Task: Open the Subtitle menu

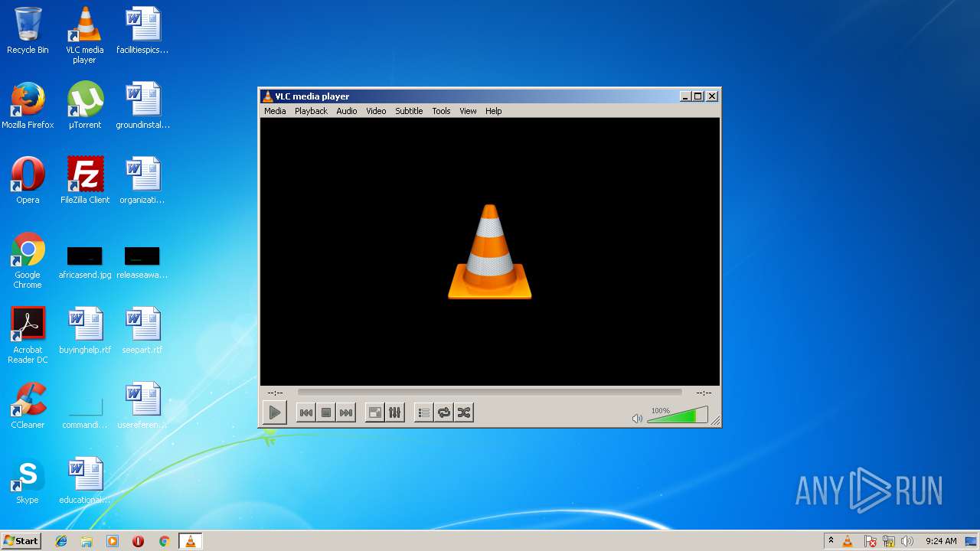Action: (409, 111)
